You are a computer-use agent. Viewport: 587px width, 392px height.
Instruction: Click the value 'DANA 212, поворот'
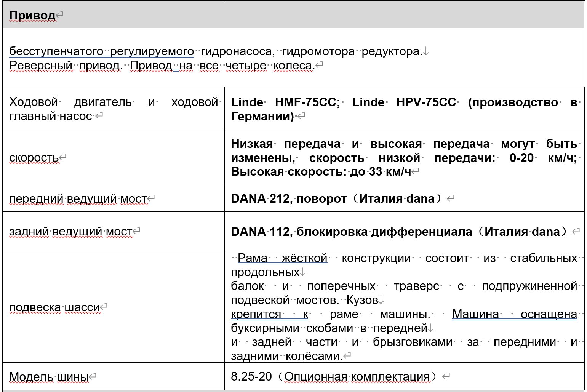(289, 198)
